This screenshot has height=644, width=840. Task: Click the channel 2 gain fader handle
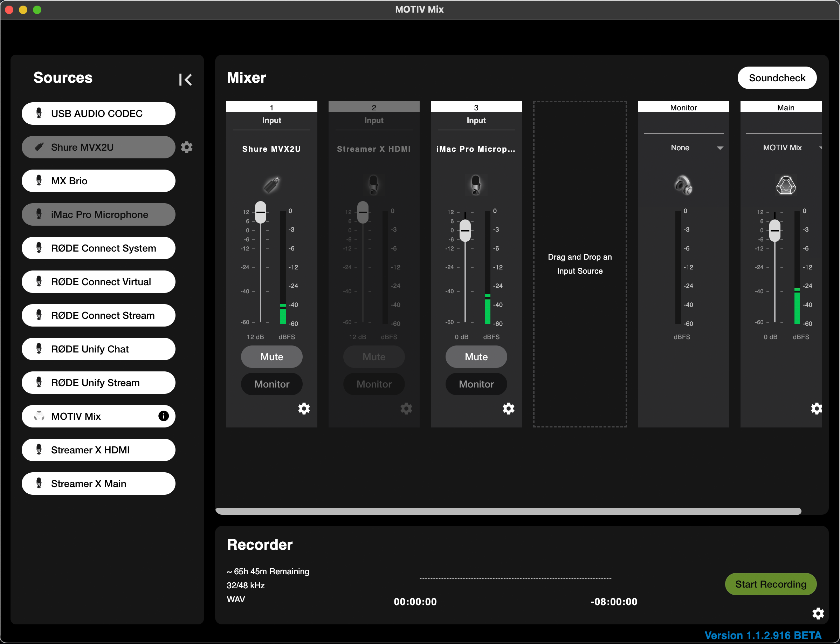click(x=363, y=212)
